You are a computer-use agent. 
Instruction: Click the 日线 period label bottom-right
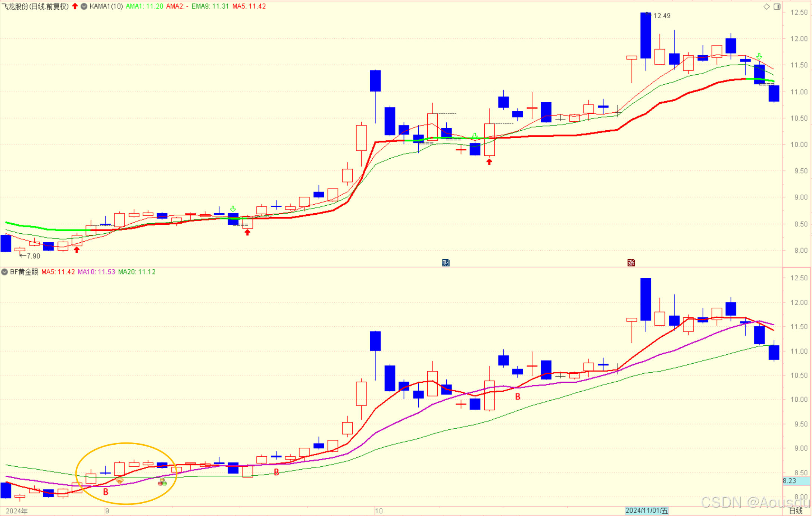click(x=796, y=511)
